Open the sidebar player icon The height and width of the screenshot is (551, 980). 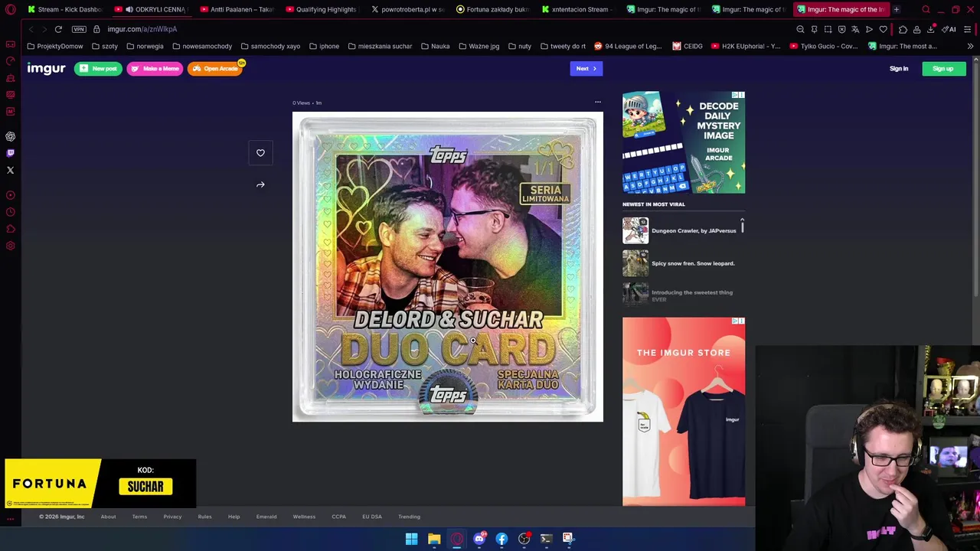[10, 195]
